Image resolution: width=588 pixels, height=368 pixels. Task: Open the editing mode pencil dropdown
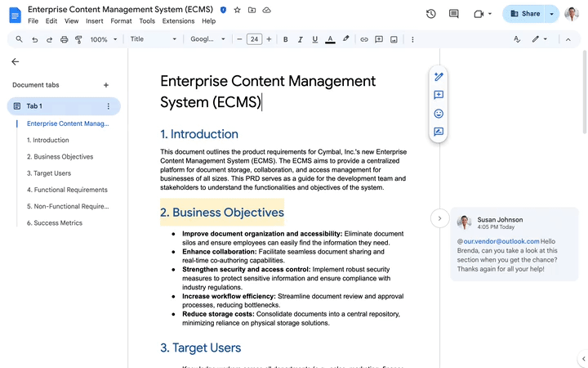[540, 39]
